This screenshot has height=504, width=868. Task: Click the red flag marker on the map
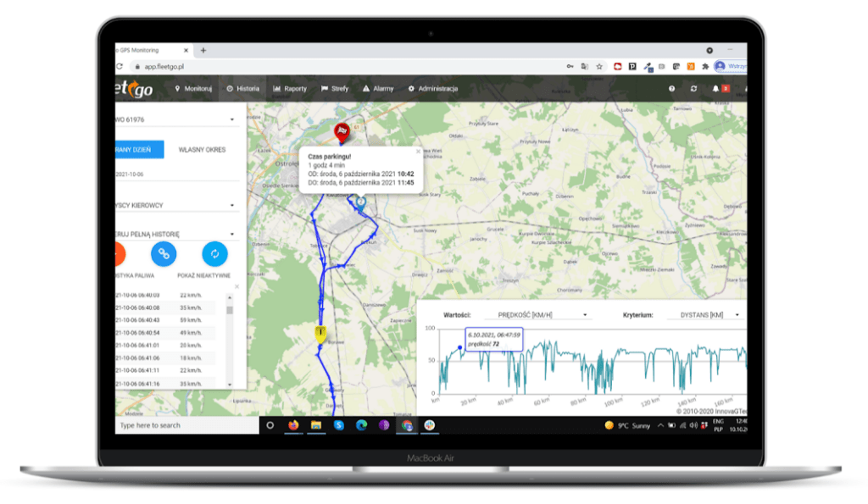click(x=342, y=133)
